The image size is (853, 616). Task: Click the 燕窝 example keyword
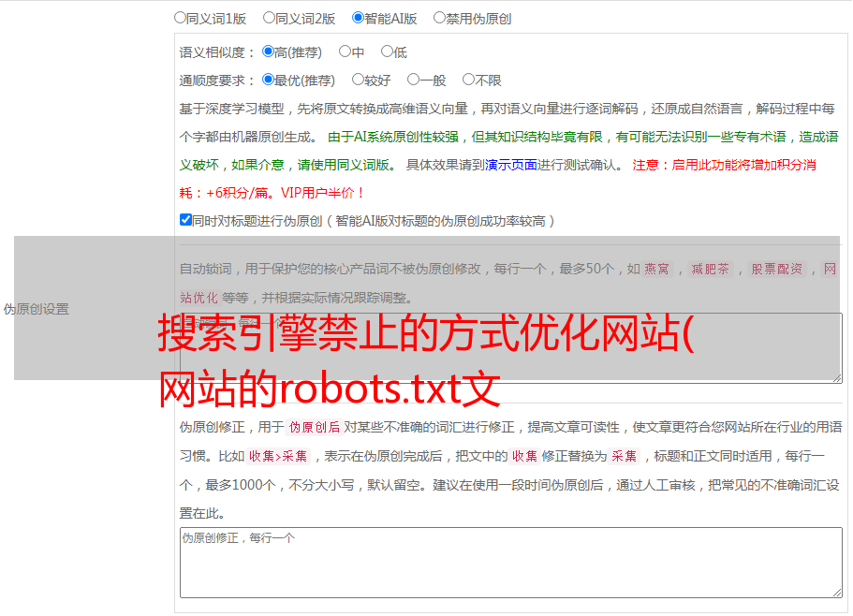pyautogui.click(x=657, y=269)
